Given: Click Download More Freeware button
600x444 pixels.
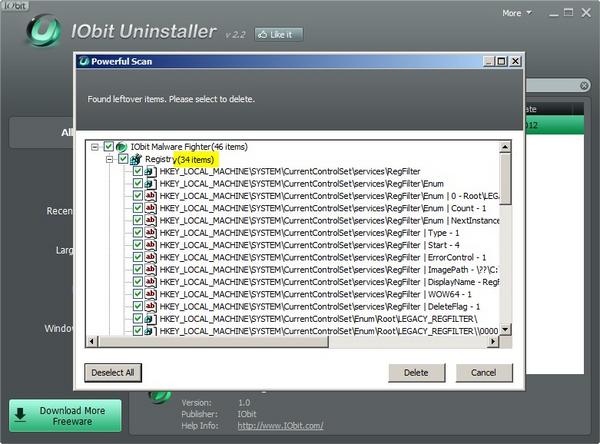Looking at the screenshot, I should 65,416.
